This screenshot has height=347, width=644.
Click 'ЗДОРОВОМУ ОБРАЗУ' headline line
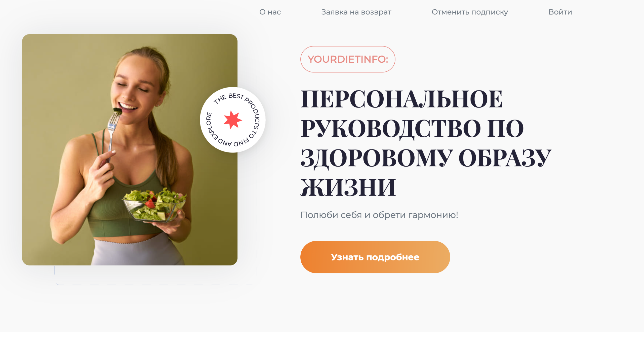click(426, 158)
